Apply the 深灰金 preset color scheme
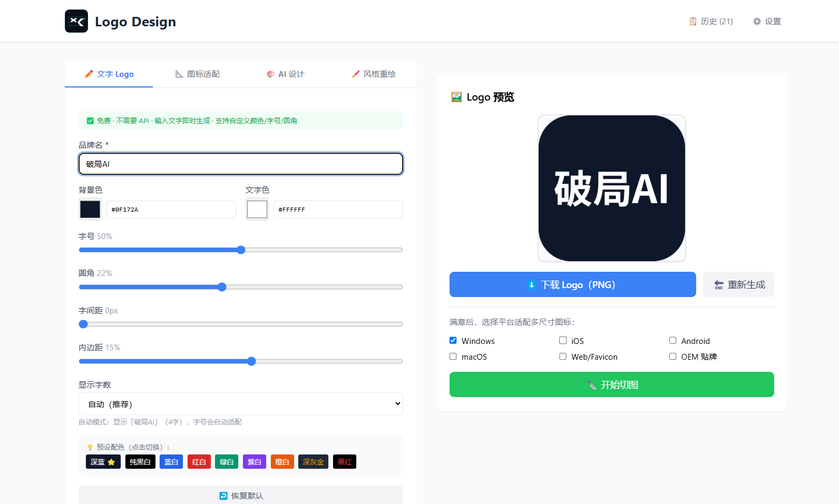839x504 pixels. (x=314, y=462)
